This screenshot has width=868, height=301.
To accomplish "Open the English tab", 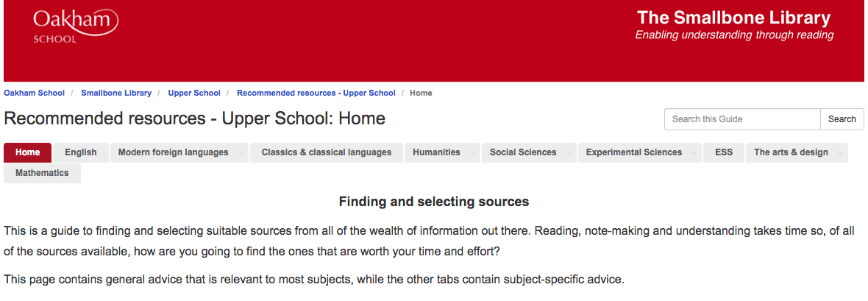I will 81,152.
